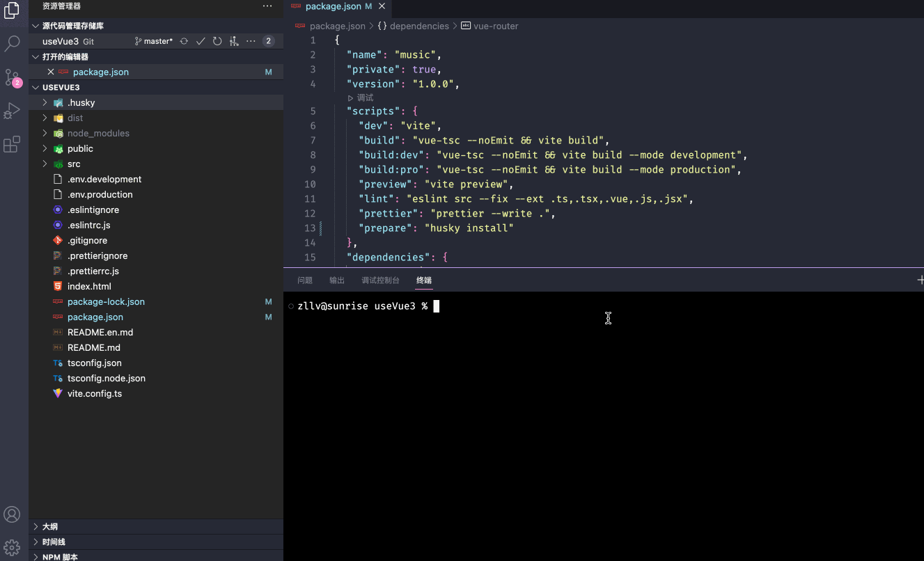The image size is (924, 561).
Task: Open the Extensions view in the activity bar
Action: [12, 144]
